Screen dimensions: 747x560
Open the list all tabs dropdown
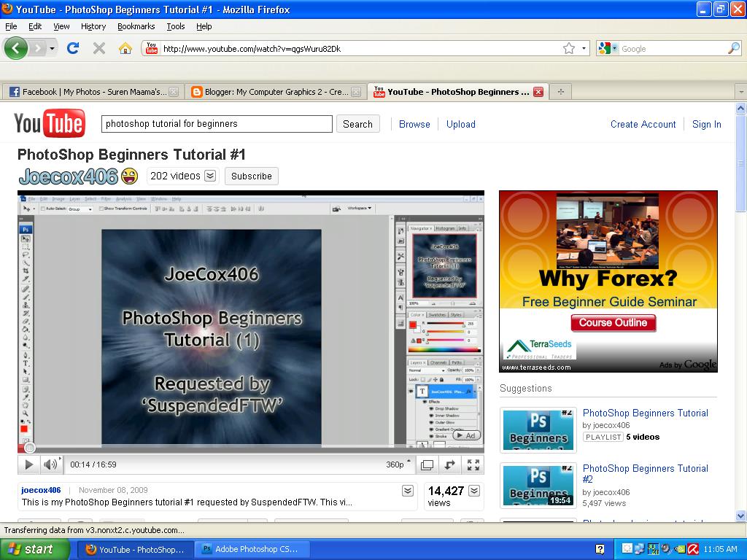pos(741,91)
